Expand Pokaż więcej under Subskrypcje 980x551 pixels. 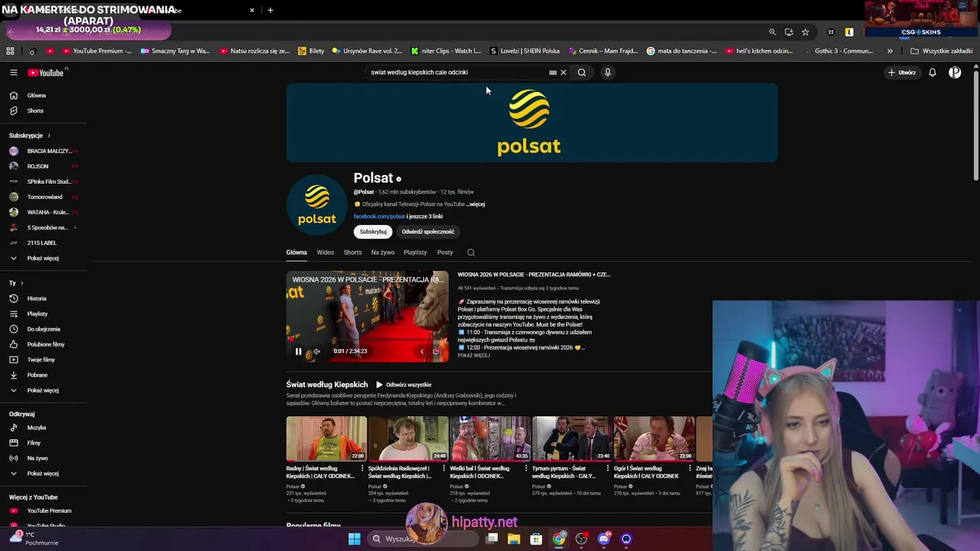click(x=43, y=258)
